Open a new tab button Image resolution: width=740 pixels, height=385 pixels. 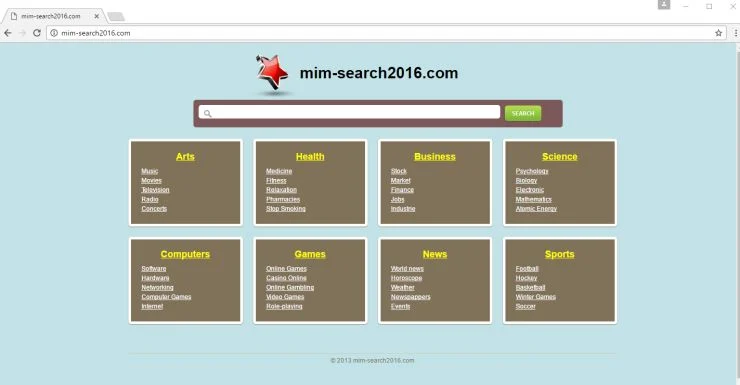(x=116, y=17)
